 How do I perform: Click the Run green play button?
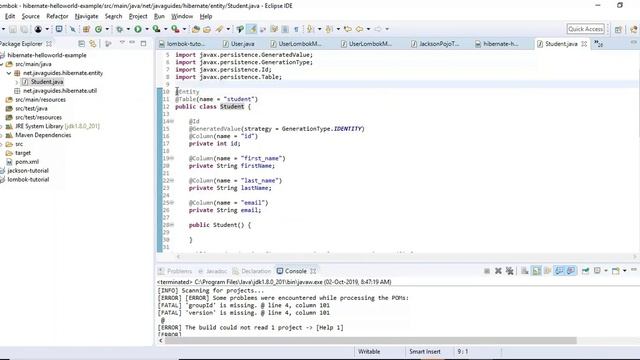(x=138, y=29)
